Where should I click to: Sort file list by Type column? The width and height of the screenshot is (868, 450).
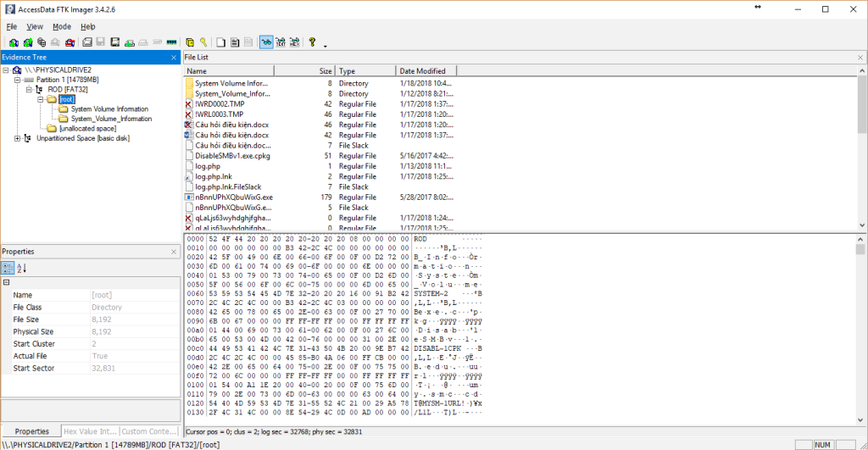pos(365,71)
